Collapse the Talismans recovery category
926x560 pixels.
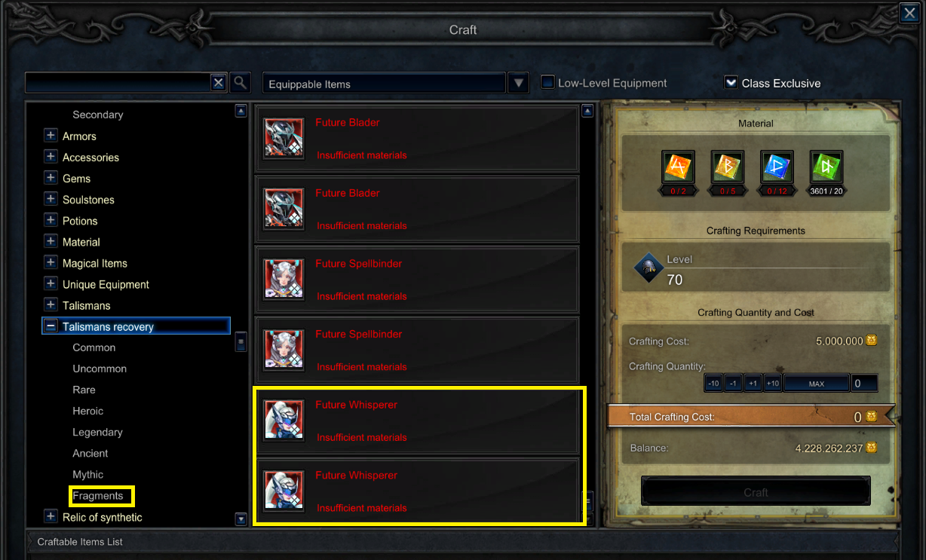click(x=51, y=326)
